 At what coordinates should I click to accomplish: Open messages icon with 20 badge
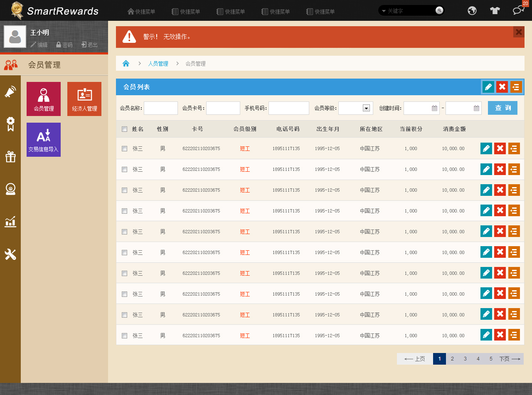[518, 10]
